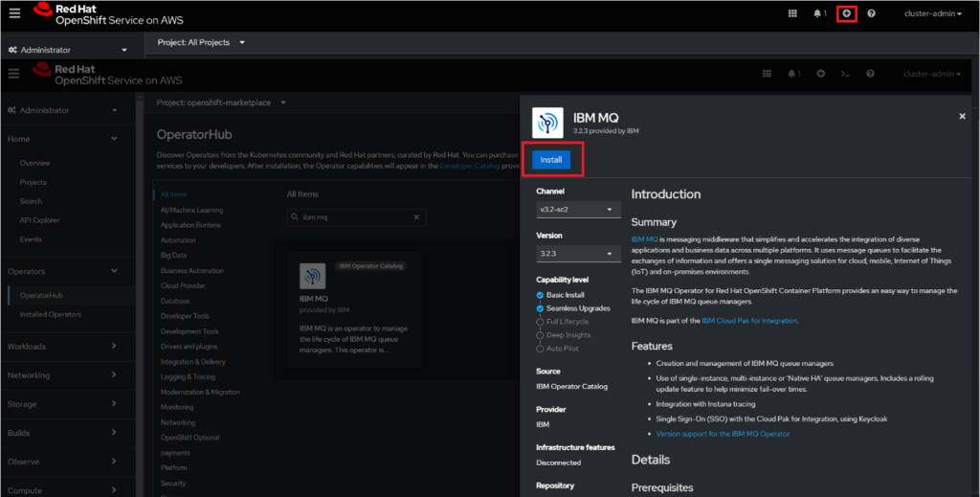This screenshot has height=497, width=980.
Task: Click the plus import YAML icon in the dimmed header
Action: (820, 74)
